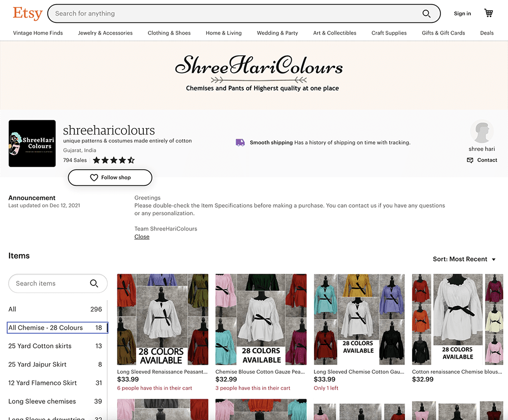This screenshot has width=508, height=420.
Task: Open the shopping cart icon
Action: click(489, 13)
